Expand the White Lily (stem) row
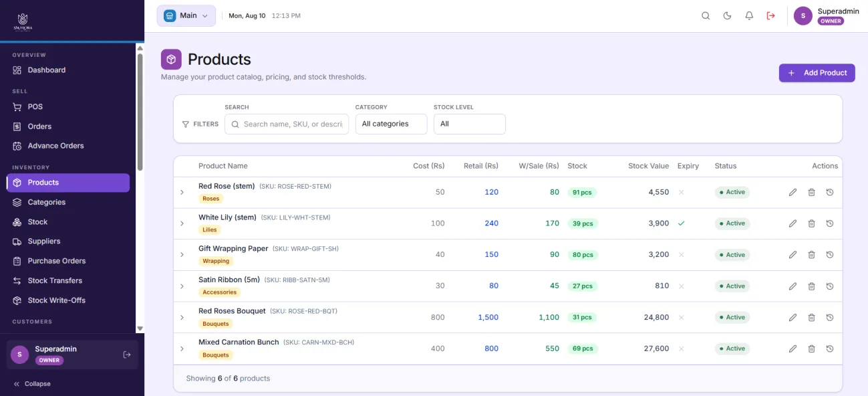 click(x=182, y=223)
